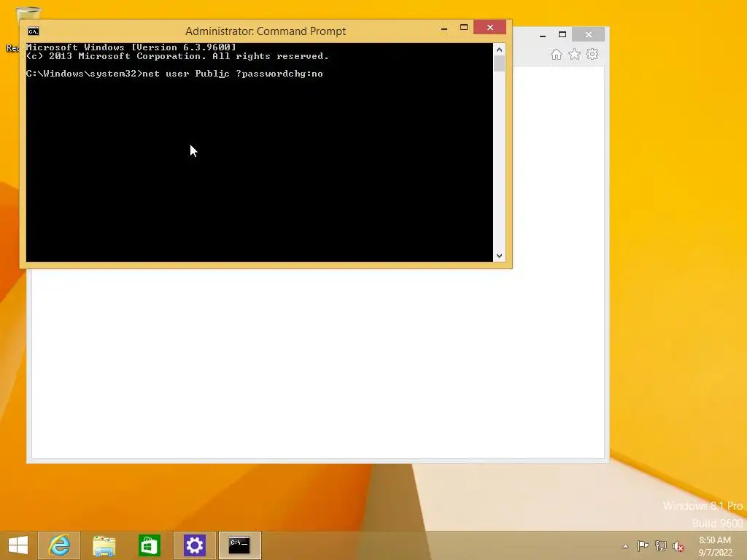Maximize the Command Prompt window
The height and width of the screenshot is (560, 747).
point(463,28)
